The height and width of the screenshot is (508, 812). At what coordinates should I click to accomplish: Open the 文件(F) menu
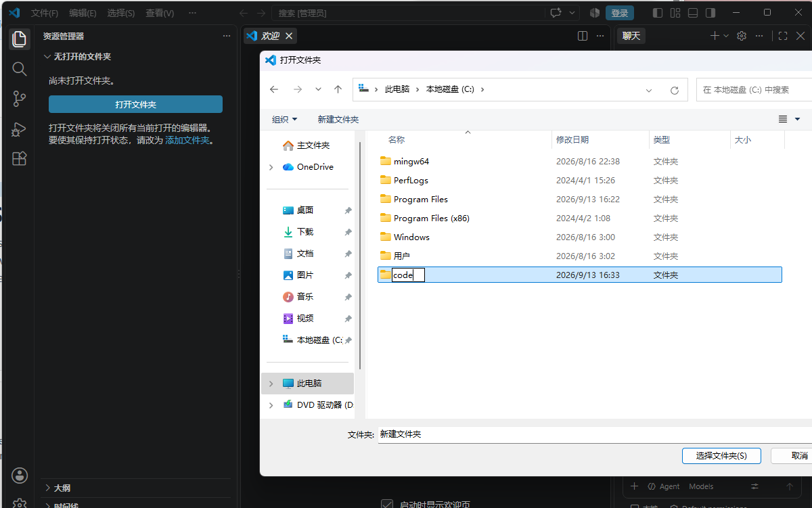click(45, 13)
